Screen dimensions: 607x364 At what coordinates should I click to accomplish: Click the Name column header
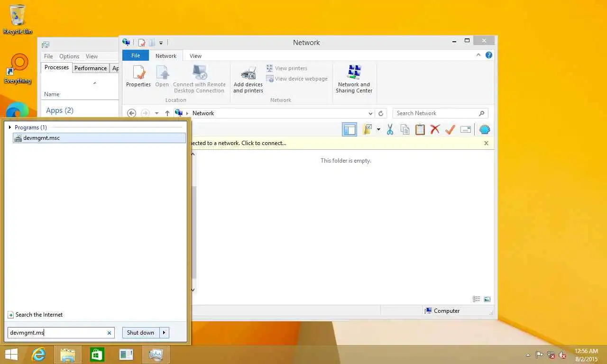pyautogui.click(x=52, y=94)
